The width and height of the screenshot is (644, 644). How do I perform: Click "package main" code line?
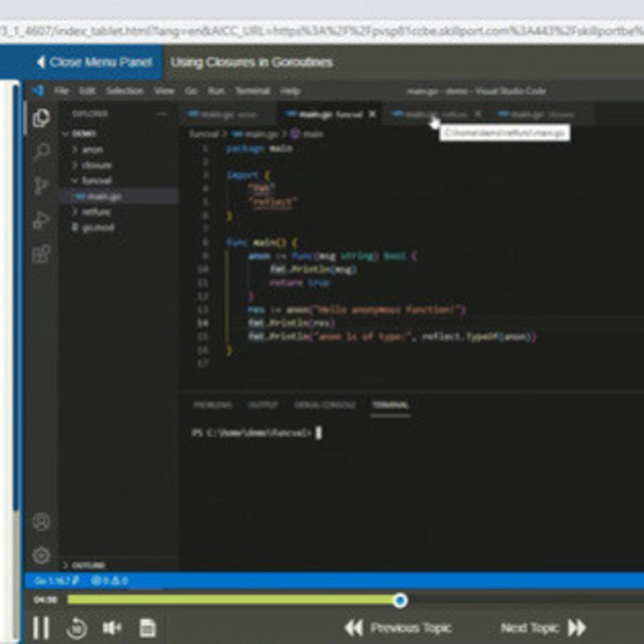(258, 148)
